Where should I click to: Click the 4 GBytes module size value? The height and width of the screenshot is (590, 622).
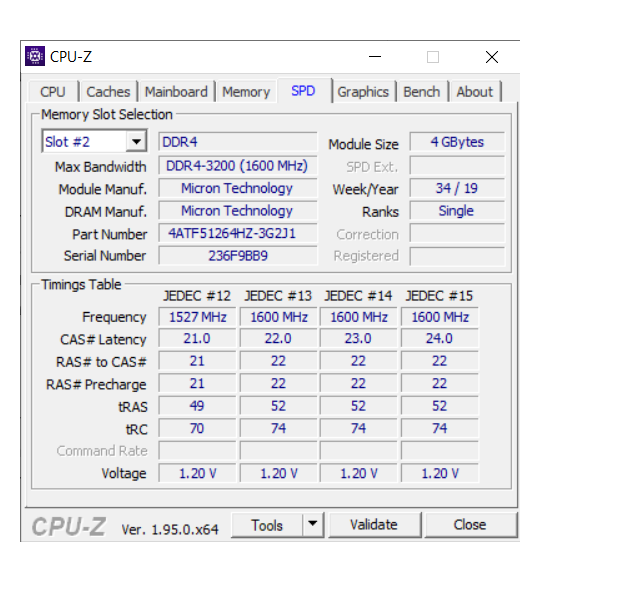[x=457, y=142]
